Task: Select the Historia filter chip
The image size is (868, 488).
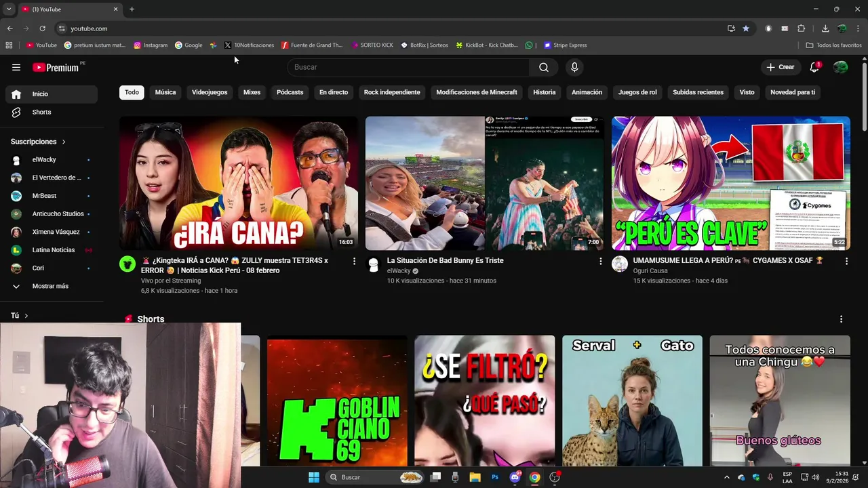Action: coord(545,92)
